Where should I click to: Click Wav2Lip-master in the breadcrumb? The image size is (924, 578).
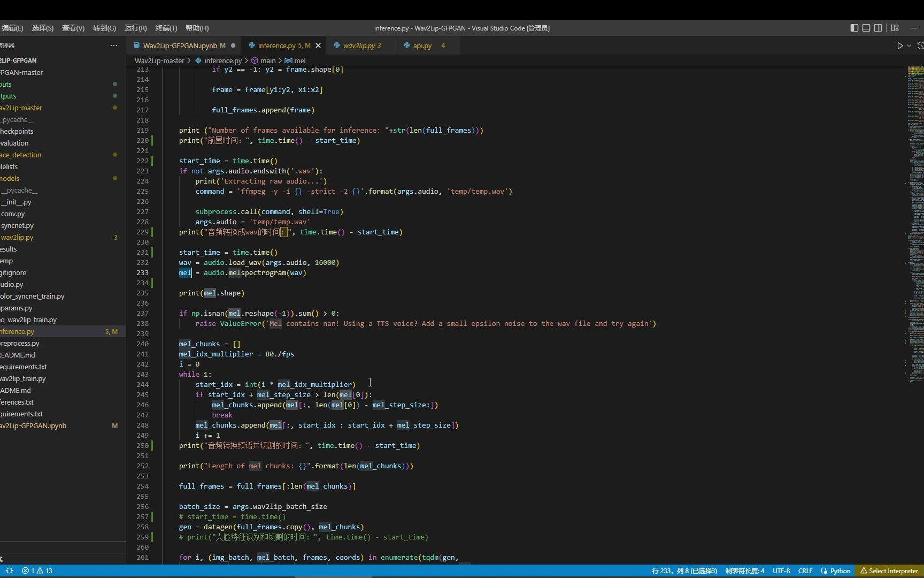click(159, 60)
